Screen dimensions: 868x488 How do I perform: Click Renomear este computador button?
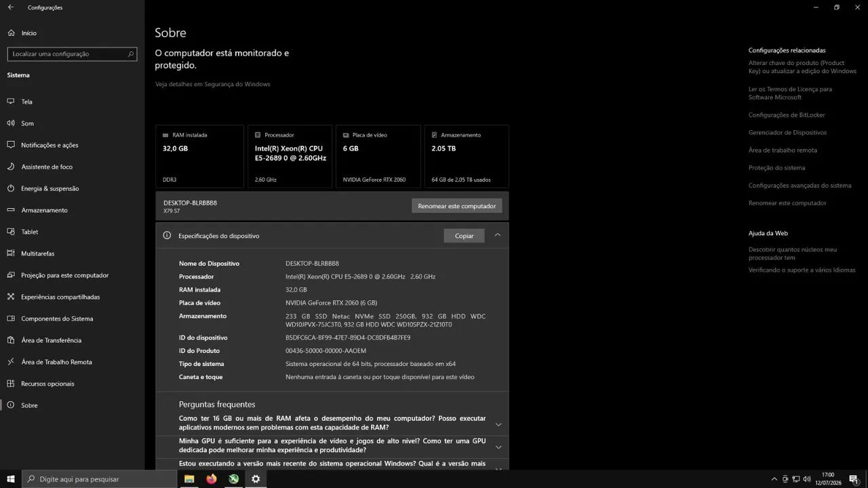coord(457,206)
